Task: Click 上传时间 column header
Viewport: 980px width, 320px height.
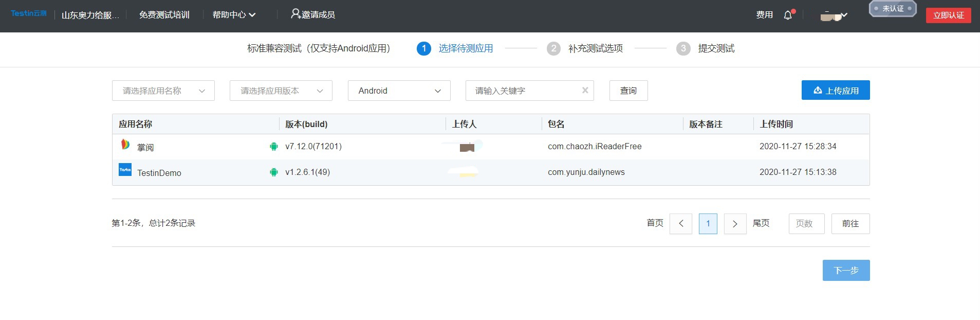Action: [x=776, y=124]
